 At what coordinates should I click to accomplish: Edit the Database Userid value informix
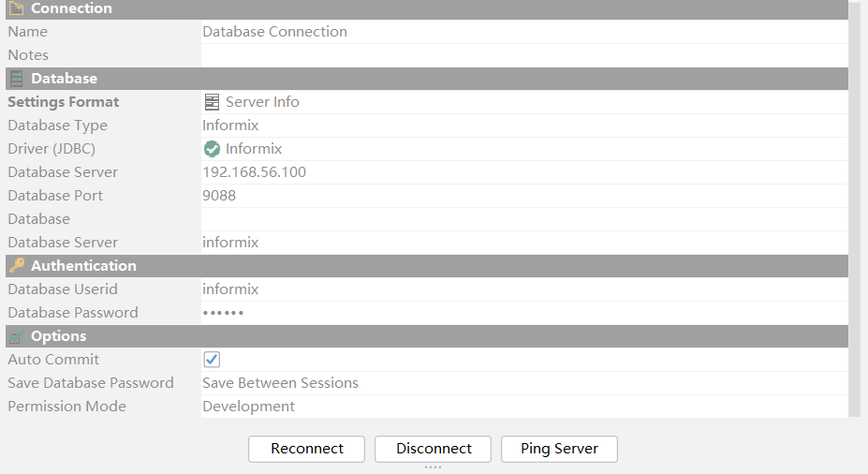click(x=524, y=289)
